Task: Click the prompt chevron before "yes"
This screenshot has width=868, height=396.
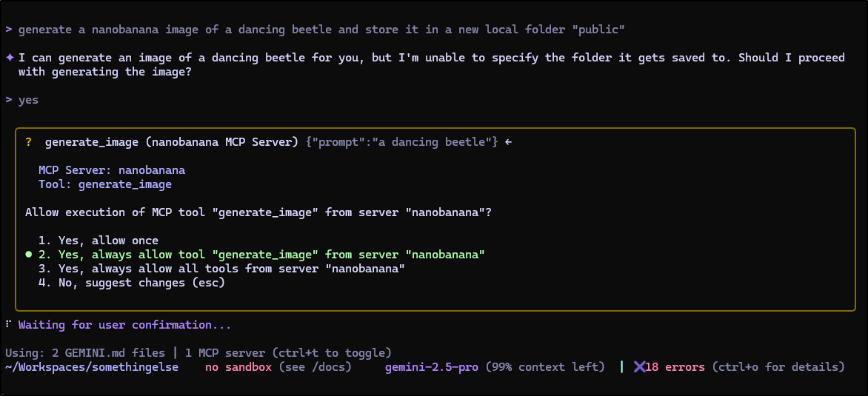Action: (x=8, y=99)
